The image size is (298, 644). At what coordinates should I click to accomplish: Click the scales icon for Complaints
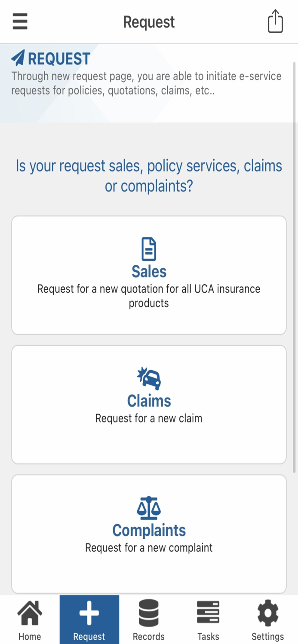[149, 509]
